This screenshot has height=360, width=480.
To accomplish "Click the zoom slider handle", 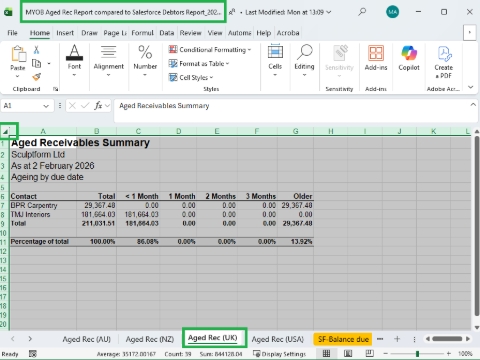I will point(417,353).
